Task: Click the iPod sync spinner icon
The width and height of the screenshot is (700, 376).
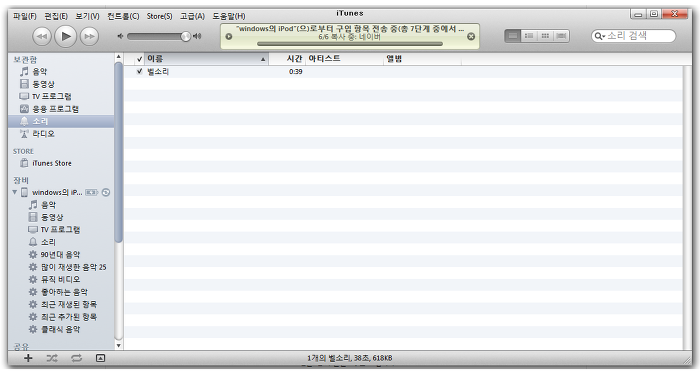Action: pos(106,192)
